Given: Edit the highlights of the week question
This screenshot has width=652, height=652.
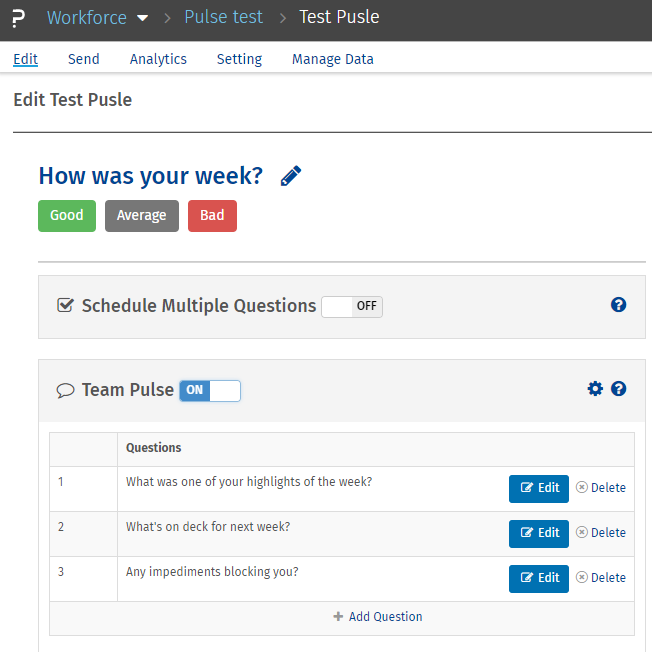Looking at the screenshot, I should point(539,488).
